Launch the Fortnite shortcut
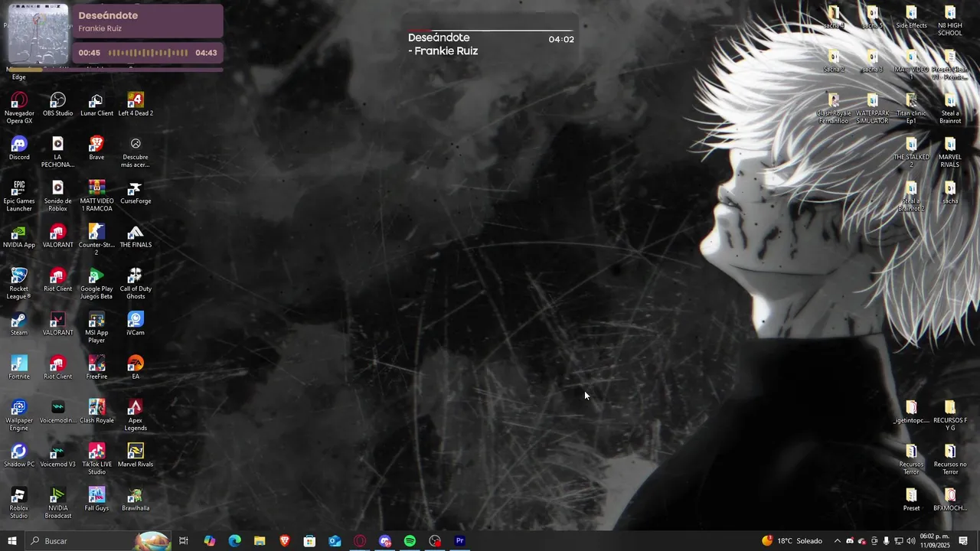This screenshot has height=551, width=980. [19, 368]
